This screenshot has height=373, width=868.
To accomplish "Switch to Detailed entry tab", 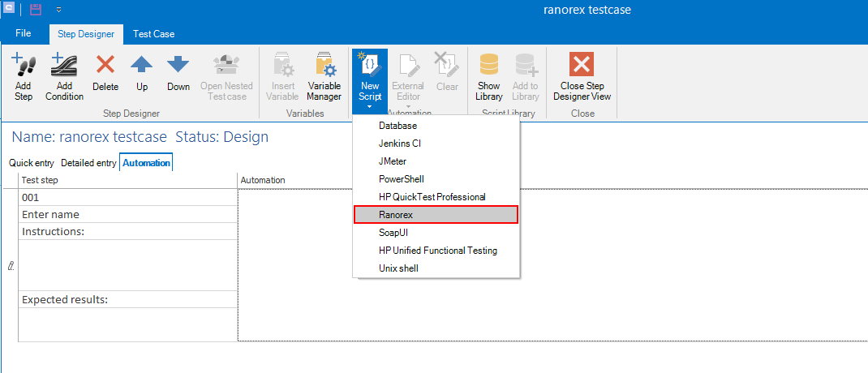I will [88, 163].
